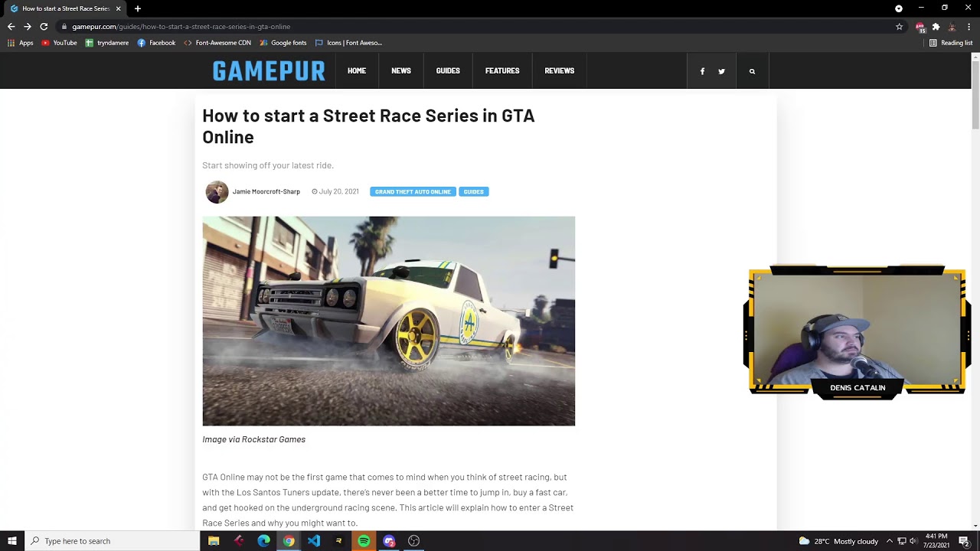Click the blue GUIDES category tag
980x551 pixels.
473,191
